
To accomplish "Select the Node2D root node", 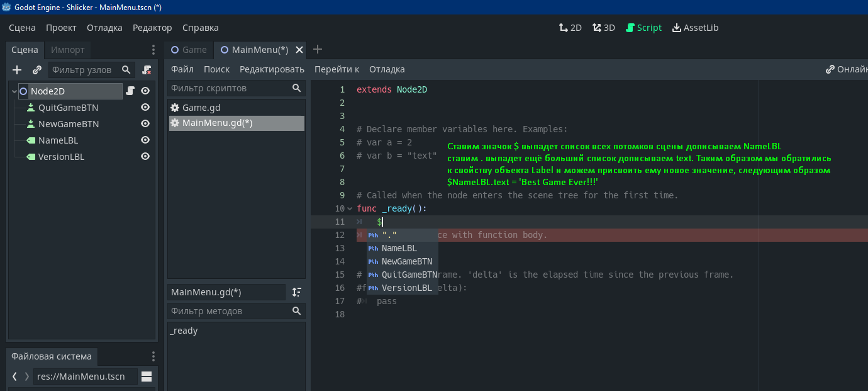I will 70,91.
